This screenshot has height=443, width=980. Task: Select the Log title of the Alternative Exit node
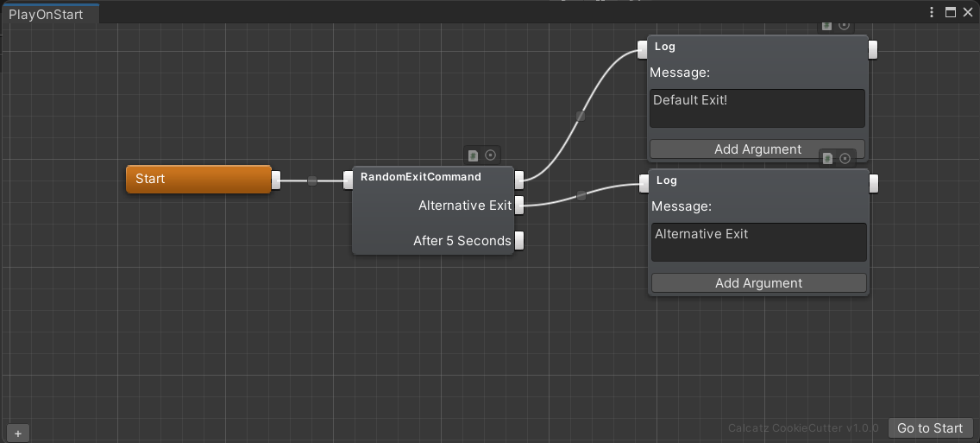[x=666, y=180]
